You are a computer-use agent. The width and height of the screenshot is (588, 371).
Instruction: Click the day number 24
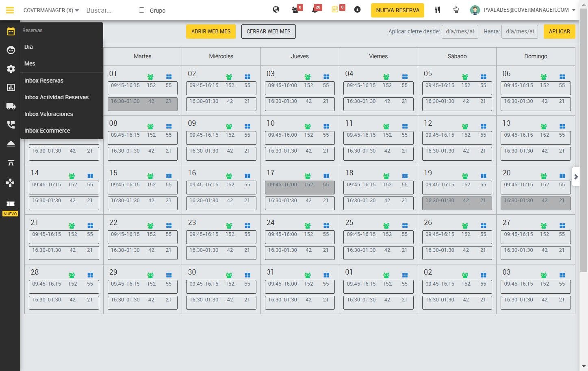tap(271, 223)
